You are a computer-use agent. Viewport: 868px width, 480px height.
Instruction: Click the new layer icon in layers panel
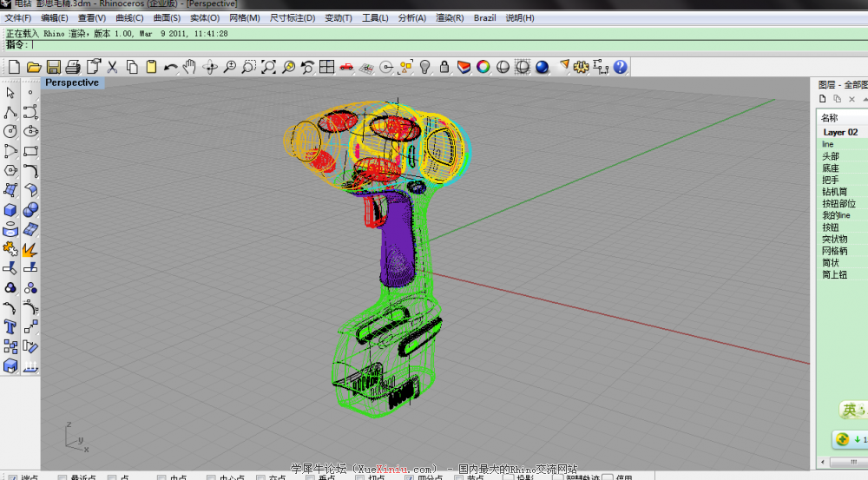point(823,99)
